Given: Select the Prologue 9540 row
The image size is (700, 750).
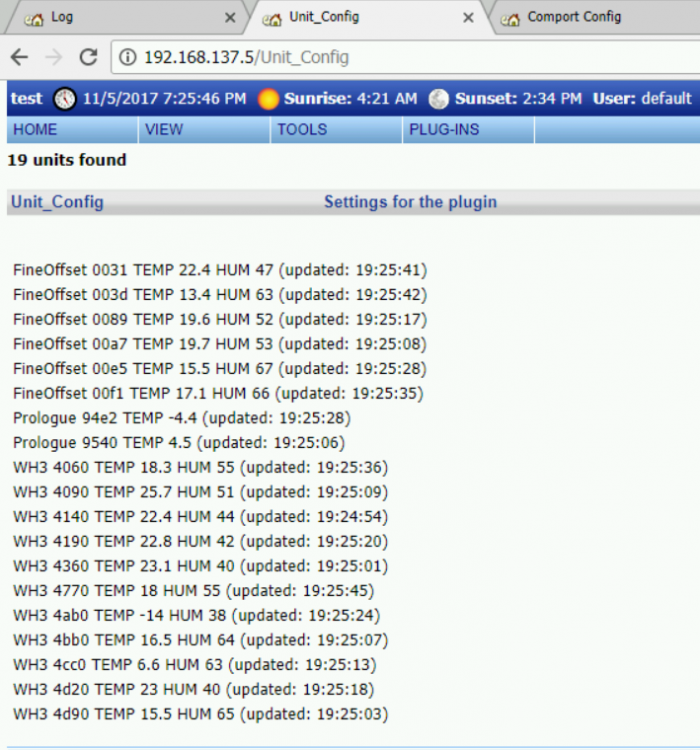Looking at the screenshot, I should tap(179, 443).
